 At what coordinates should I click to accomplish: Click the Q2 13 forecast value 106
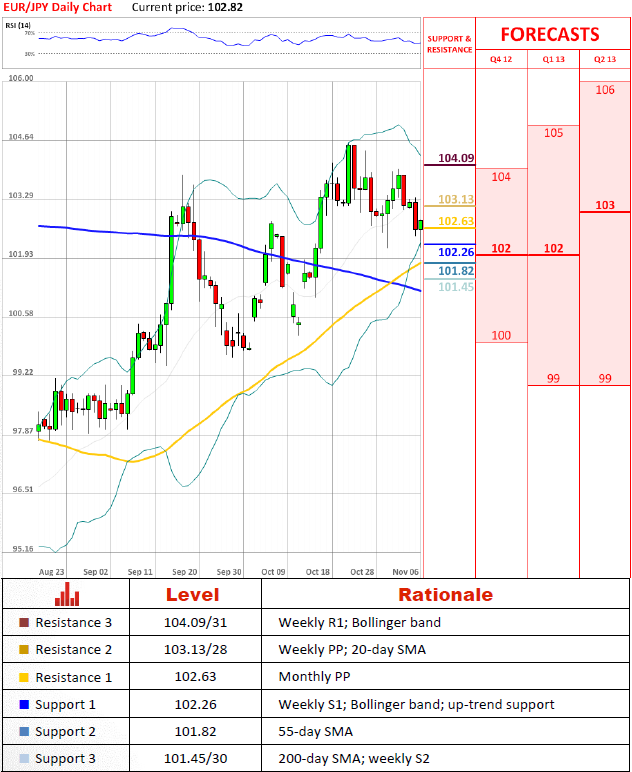605,90
